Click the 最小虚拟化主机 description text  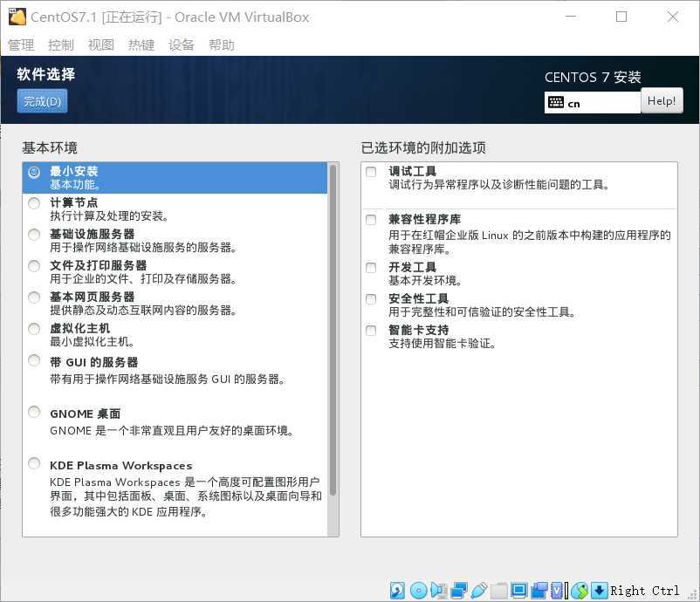click(92, 341)
